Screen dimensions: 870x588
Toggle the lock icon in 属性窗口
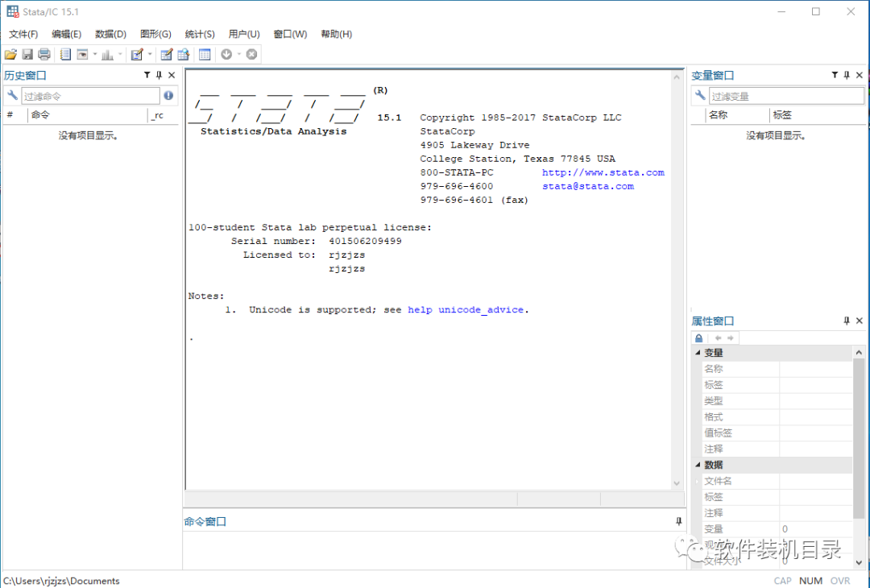[x=699, y=337]
